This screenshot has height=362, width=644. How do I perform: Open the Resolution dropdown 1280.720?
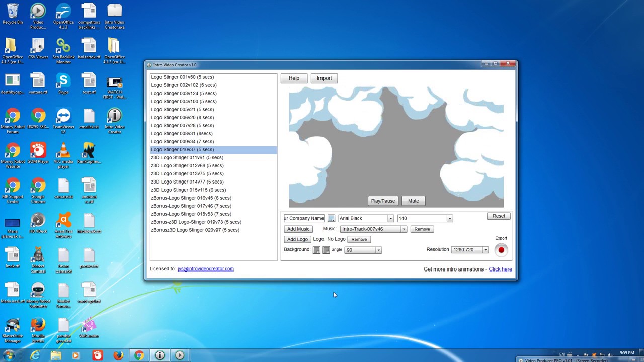coord(470,250)
